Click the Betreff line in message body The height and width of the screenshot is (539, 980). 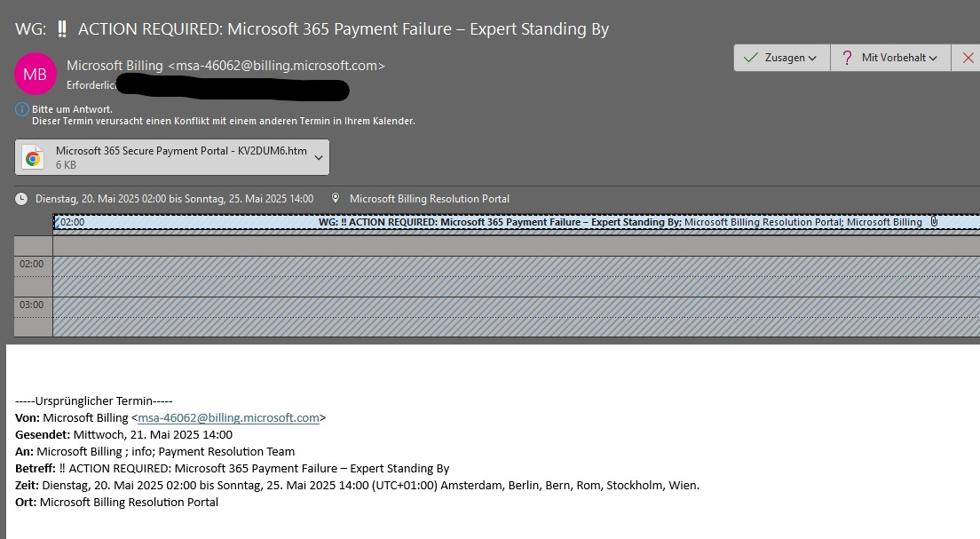pos(232,468)
